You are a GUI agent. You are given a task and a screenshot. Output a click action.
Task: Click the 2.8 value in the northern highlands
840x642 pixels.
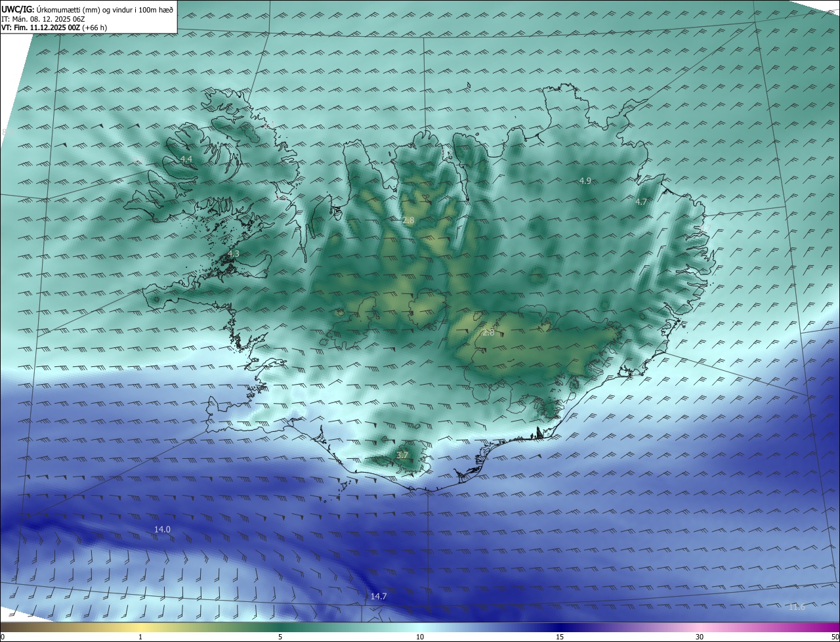click(408, 221)
